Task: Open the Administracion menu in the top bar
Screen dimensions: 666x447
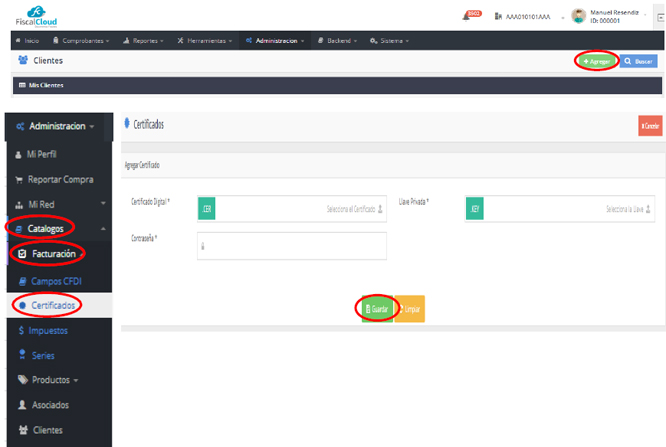Action: (x=275, y=41)
